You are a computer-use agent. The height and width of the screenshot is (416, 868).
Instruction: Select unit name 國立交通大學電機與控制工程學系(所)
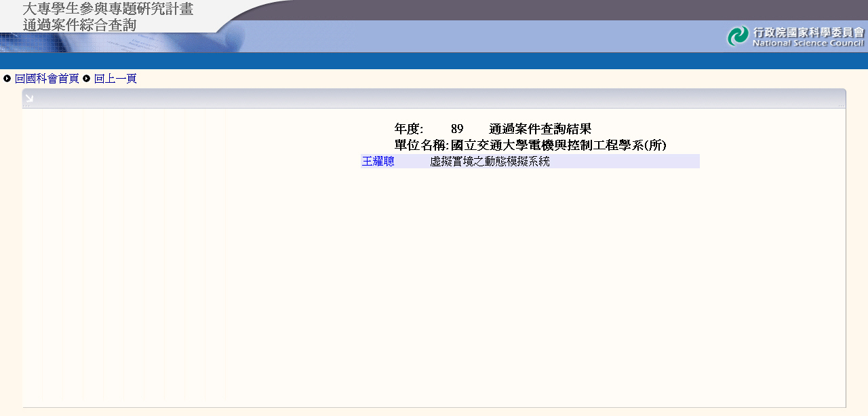[559, 145]
